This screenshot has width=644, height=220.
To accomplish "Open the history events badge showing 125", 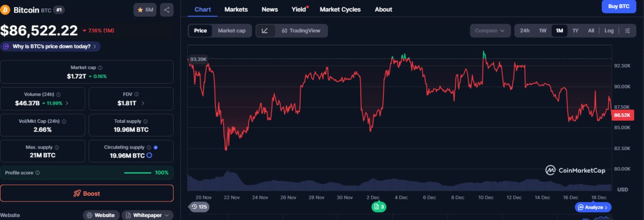I will [199, 207].
